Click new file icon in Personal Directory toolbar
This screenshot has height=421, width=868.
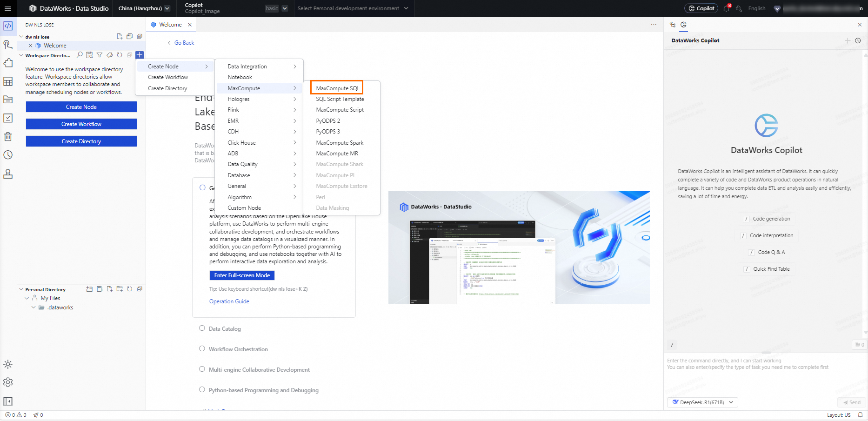pyautogui.click(x=110, y=289)
